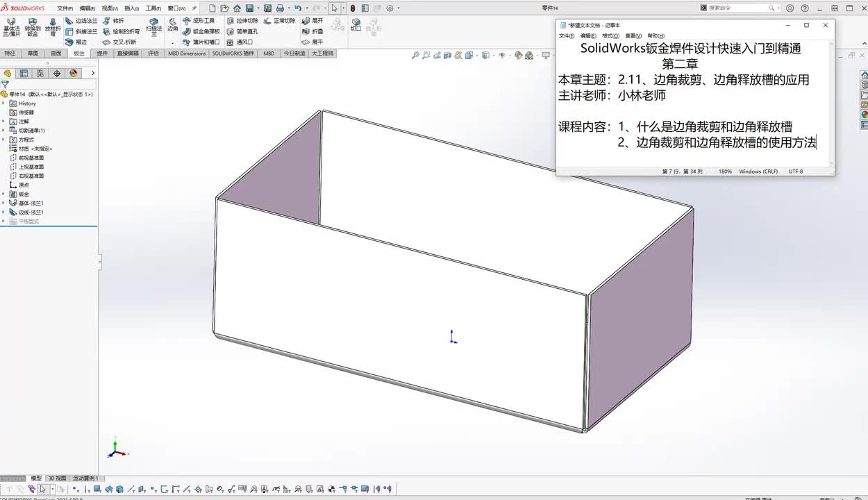Open Notepad's 文件 menu
The width and height of the screenshot is (868, 500).
point(567,36)
